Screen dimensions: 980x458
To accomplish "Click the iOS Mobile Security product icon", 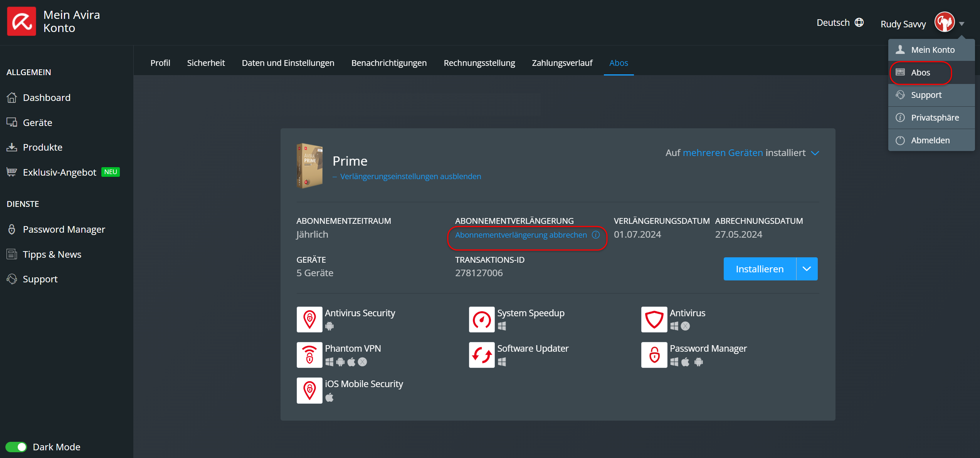I will 309,390.
